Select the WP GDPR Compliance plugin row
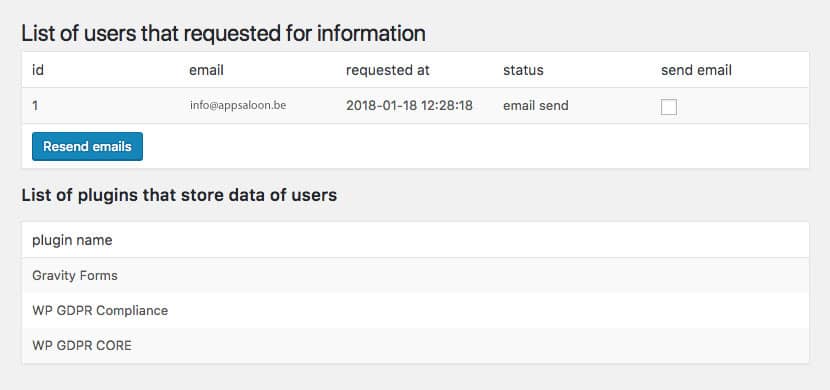 [x=416, y=311]
